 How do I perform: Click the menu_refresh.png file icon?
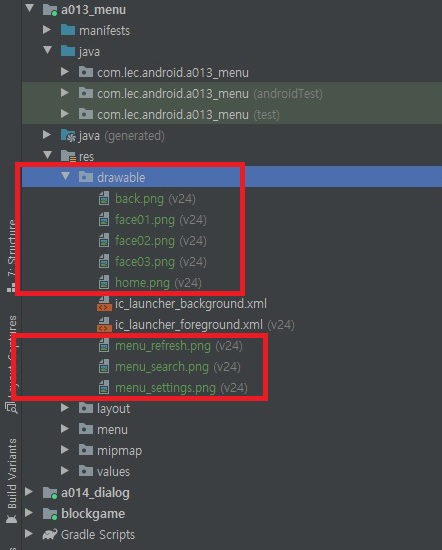(104, 346)
